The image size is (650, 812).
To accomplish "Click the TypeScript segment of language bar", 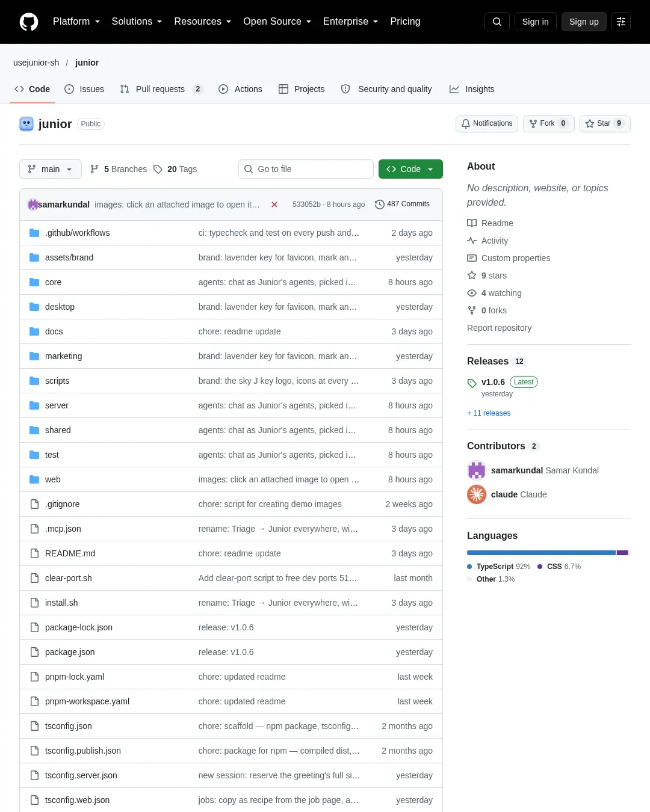I will tap(541, 553).
